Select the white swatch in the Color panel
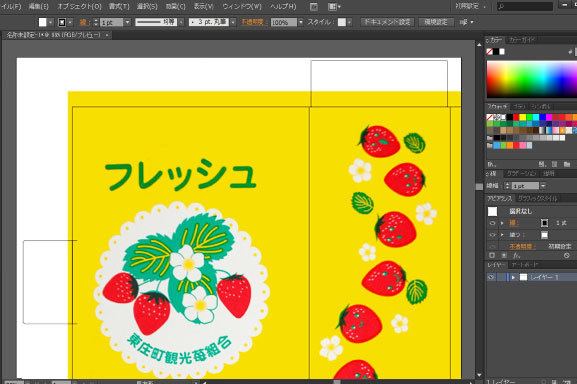This screenshot has width=577, height=384. (x=502, y=51)
